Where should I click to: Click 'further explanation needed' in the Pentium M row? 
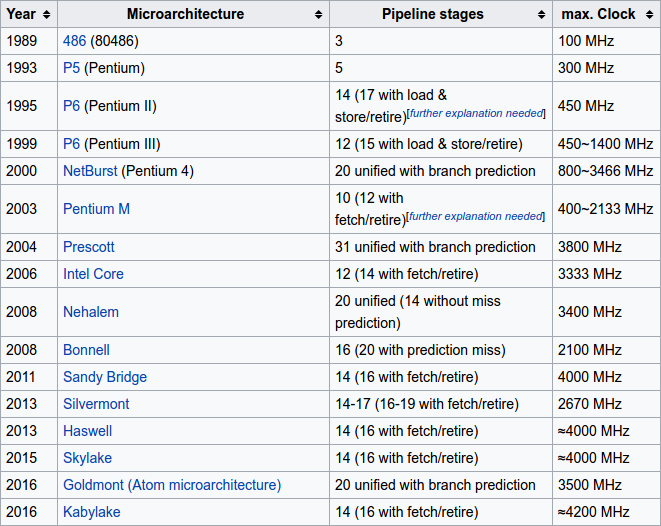click(x=476, y=216)
